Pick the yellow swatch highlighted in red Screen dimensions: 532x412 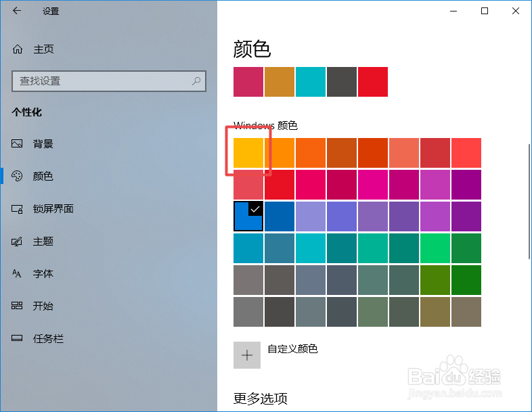click(x=248, y=153)
